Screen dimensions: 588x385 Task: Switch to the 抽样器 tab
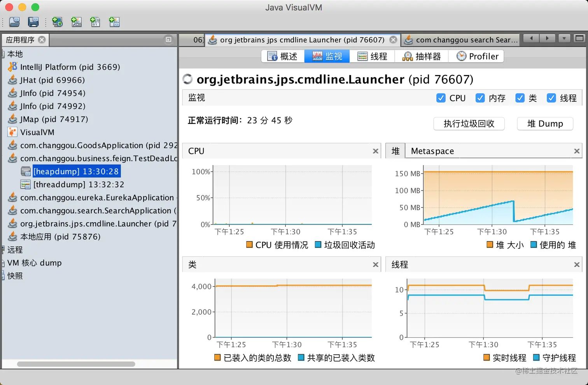point(422,56)
